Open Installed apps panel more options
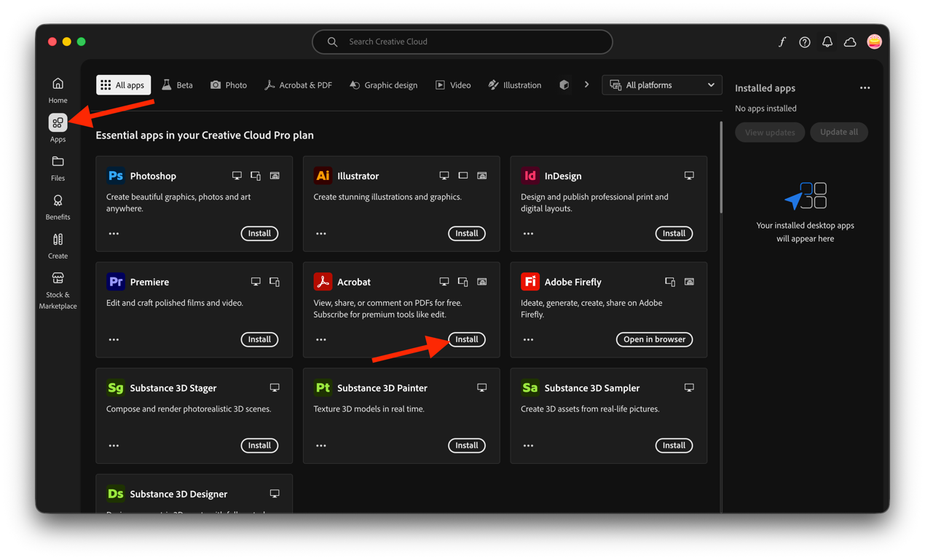Image resolution: width=925 pixels, height=560 pixels. coord(865,88)
